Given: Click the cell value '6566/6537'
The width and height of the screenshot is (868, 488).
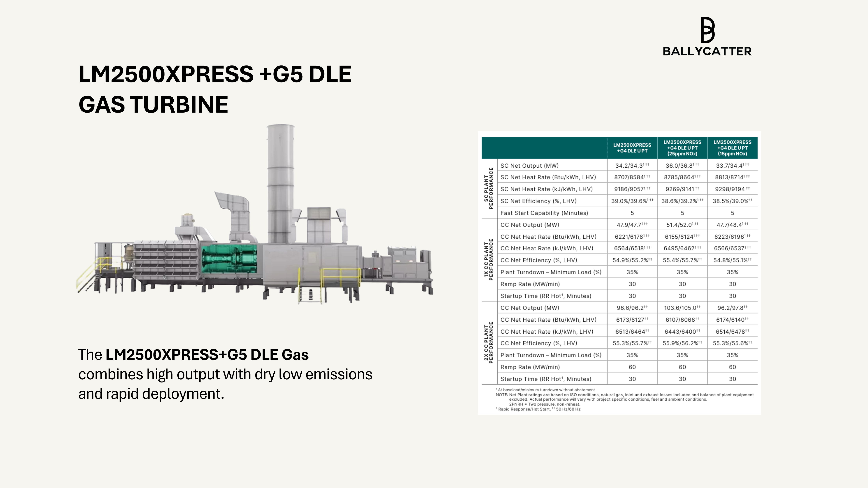Looking at the screenshot, I should [732, 248].
